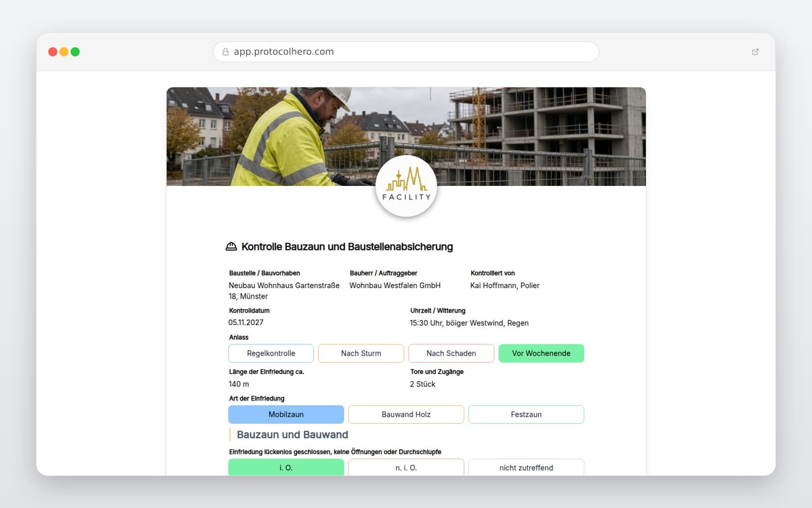Screen dimensions: 812x508
Task: Click the Länge der Einfriedung ca. label
Action: click(x=266, y=371)
